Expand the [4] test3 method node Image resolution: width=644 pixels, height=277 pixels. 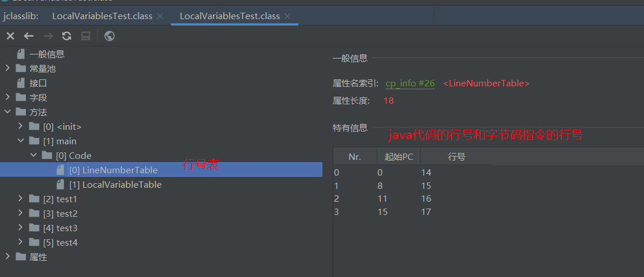click(20, 228)
